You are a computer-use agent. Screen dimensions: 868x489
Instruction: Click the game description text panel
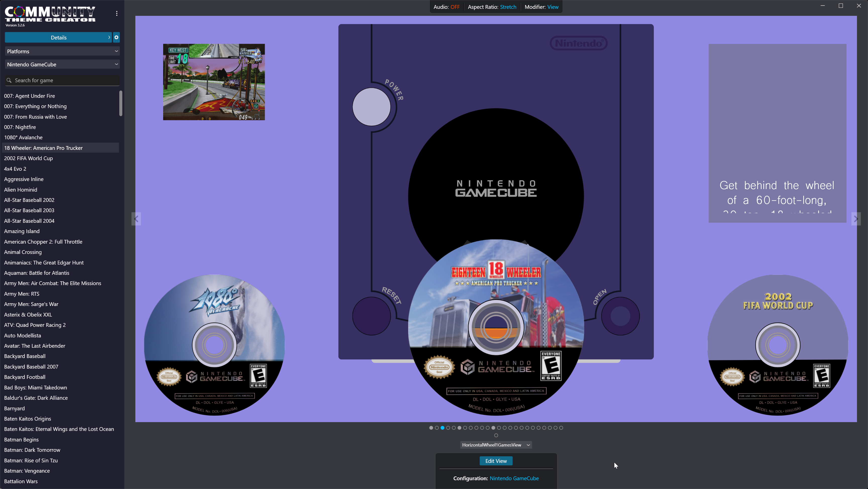pyautogui.click(x=777, y=133)
